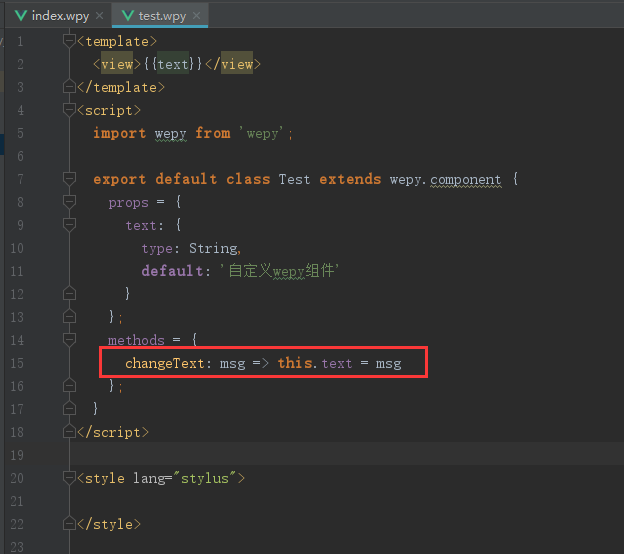Click the 'import' keyword on line 5
Screen dimensions: 624x554
(119, 133)
